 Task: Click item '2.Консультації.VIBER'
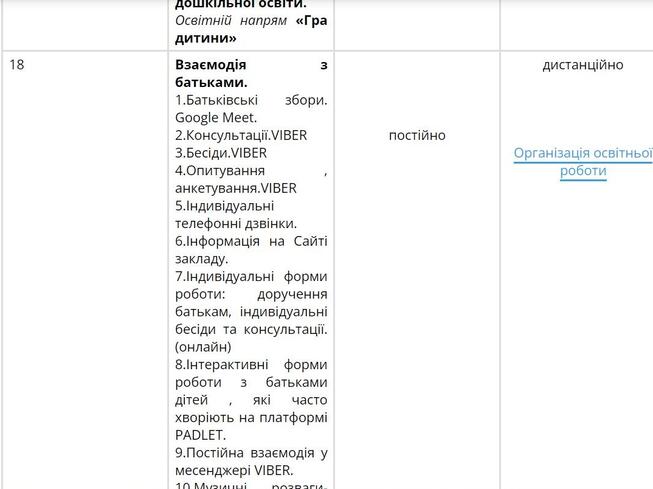coord(241,135)
